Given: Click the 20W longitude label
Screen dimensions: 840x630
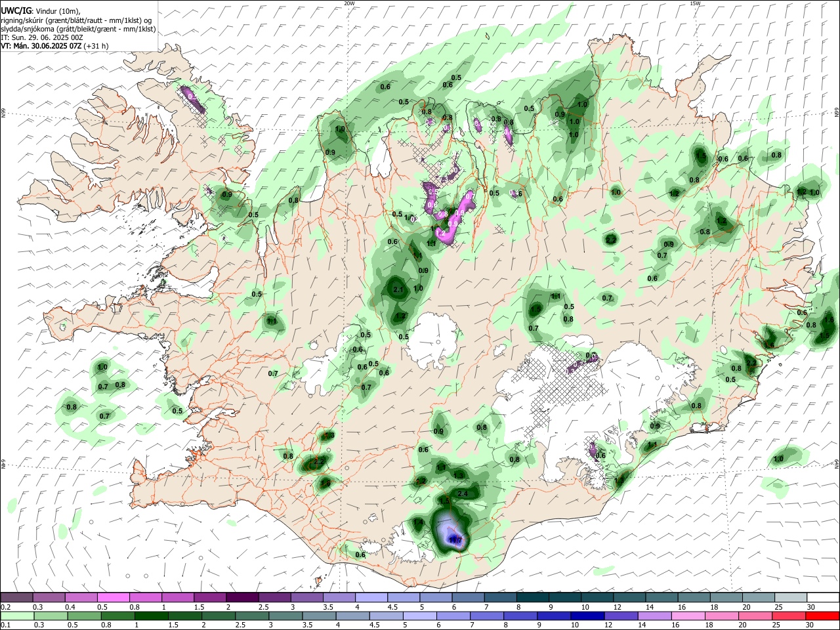Looking at the screenshot, I should click(x=349, y=3).
